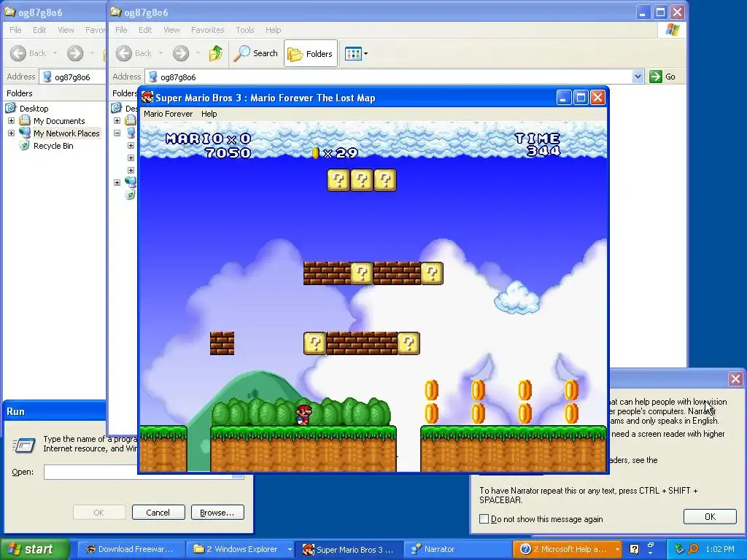Open the View menu in front Explorer window

[x=171, y=30]
